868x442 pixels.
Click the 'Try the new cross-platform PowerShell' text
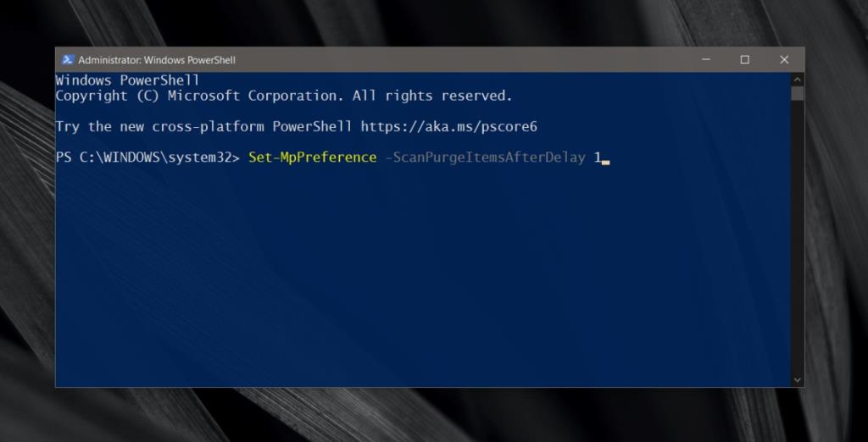pyautogui.click(x=203, y=127)
